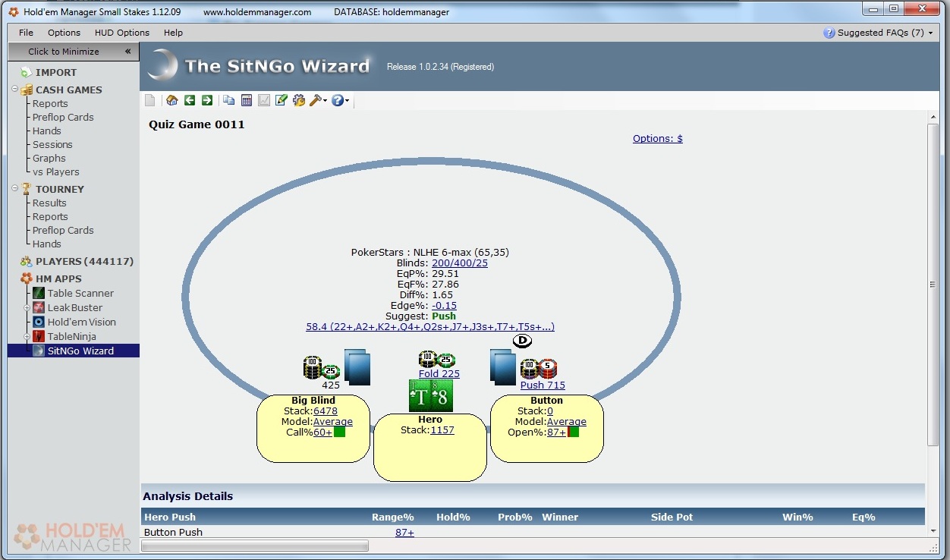The image size is (950, 560).
Task: Open the Help icon dropdown arrow
Action: click(348, 101)
